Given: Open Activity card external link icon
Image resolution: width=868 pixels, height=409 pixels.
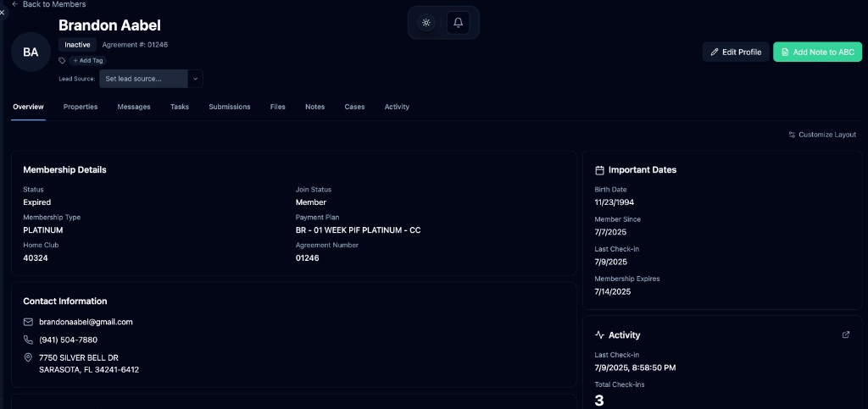Looking at the screenshot, I should click(x=846, y=334).
